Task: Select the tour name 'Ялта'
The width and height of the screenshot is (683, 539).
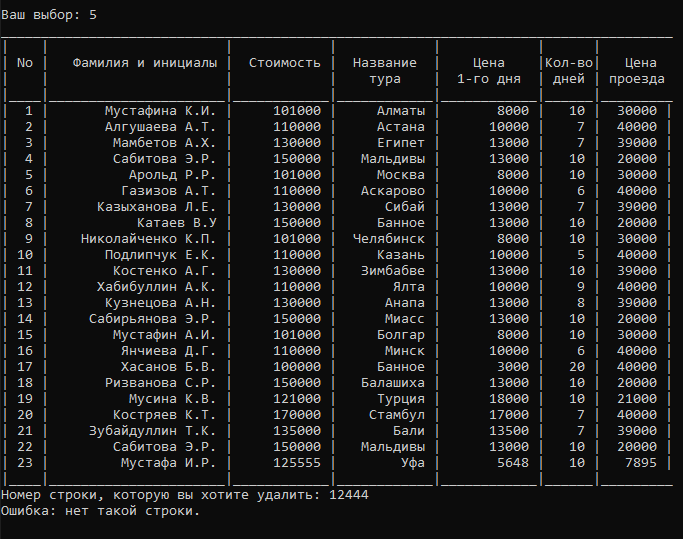Action: [x=409, y=287]
